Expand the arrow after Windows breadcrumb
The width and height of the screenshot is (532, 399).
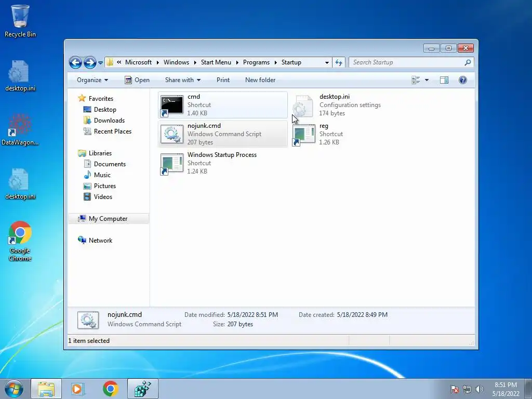tap(195, 62)
